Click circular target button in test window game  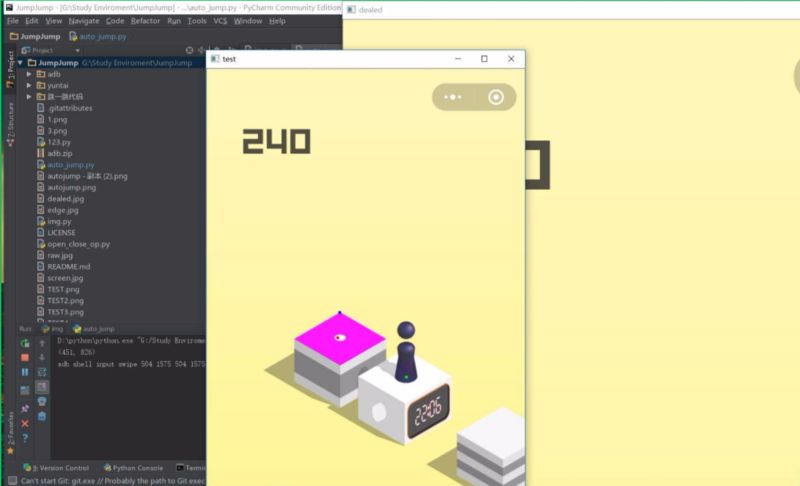pos(495,97)
